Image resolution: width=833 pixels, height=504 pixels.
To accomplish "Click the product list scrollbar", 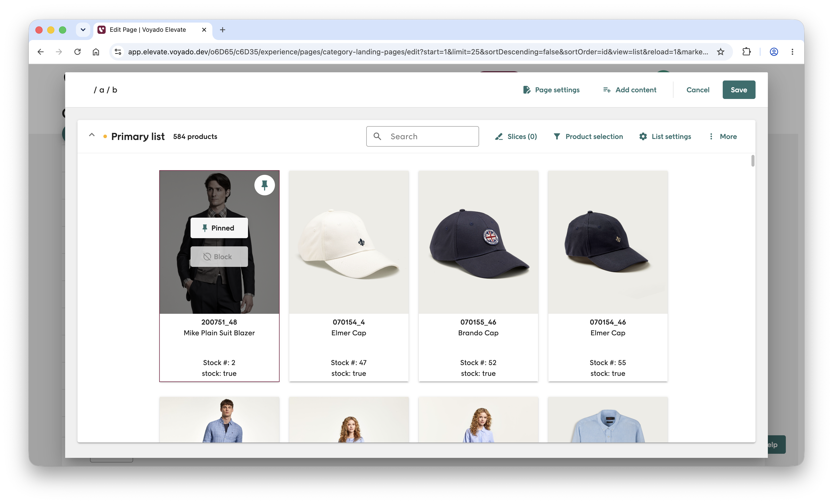I will click(752, 161).
